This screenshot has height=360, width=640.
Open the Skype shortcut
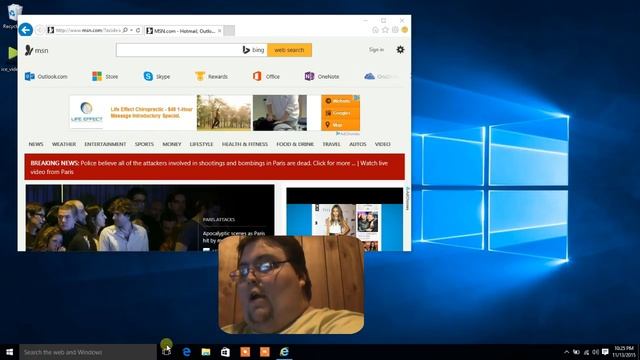coord(157,76)
